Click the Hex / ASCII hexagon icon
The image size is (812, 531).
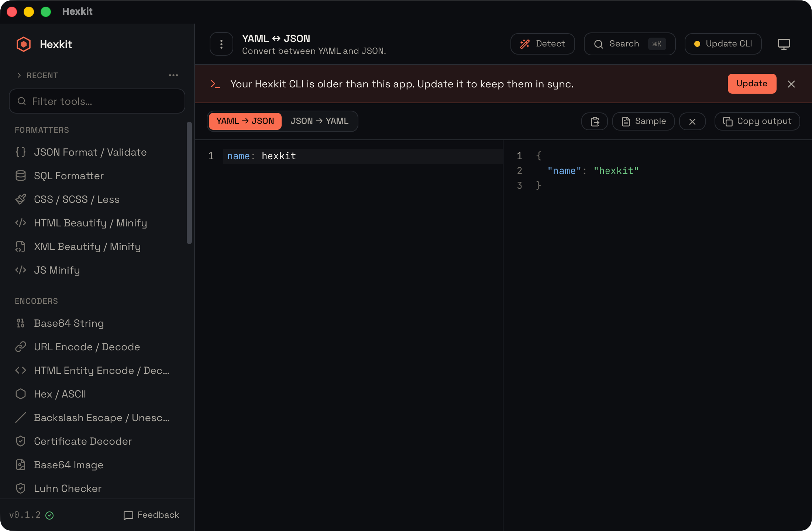click(x=21, y=394)
